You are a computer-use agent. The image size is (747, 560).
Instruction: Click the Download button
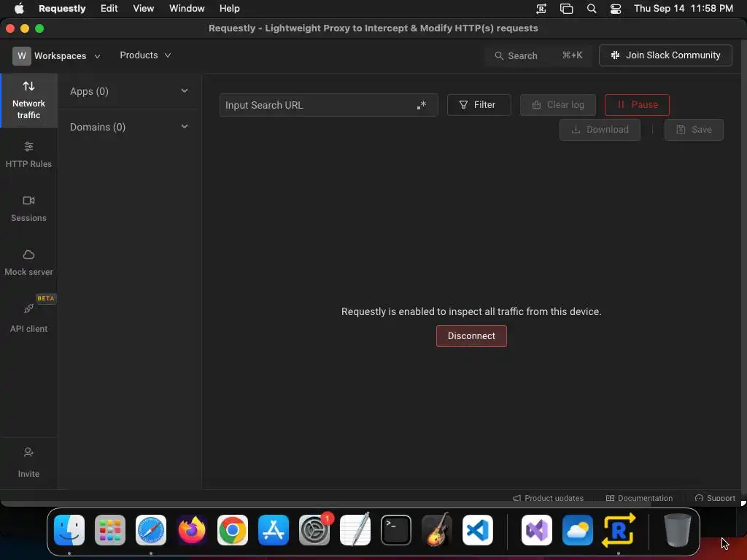pyautogui.click(x=600, y=130)
